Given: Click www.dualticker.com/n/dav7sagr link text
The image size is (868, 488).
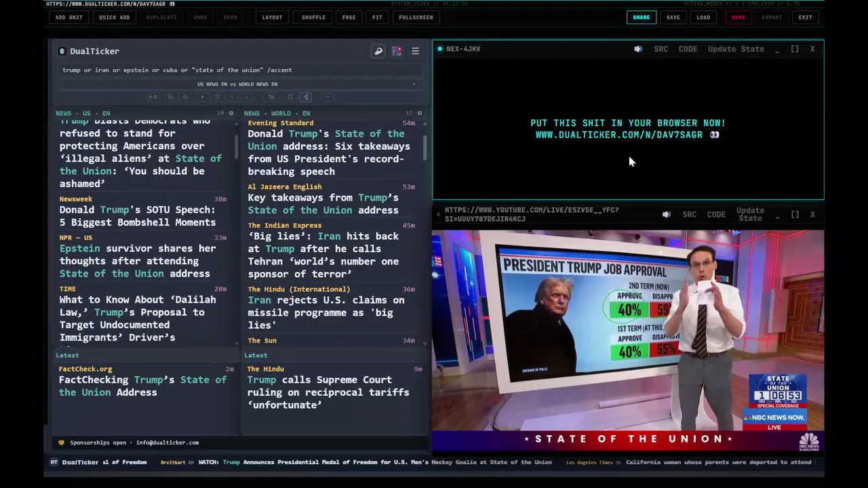Looking at the screenshot, I should pos(619,135).
